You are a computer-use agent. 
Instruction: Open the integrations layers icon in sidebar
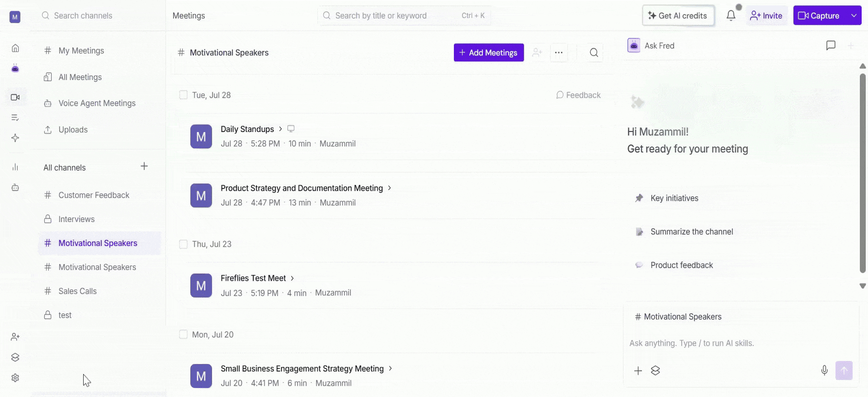[x=15, y=357]
